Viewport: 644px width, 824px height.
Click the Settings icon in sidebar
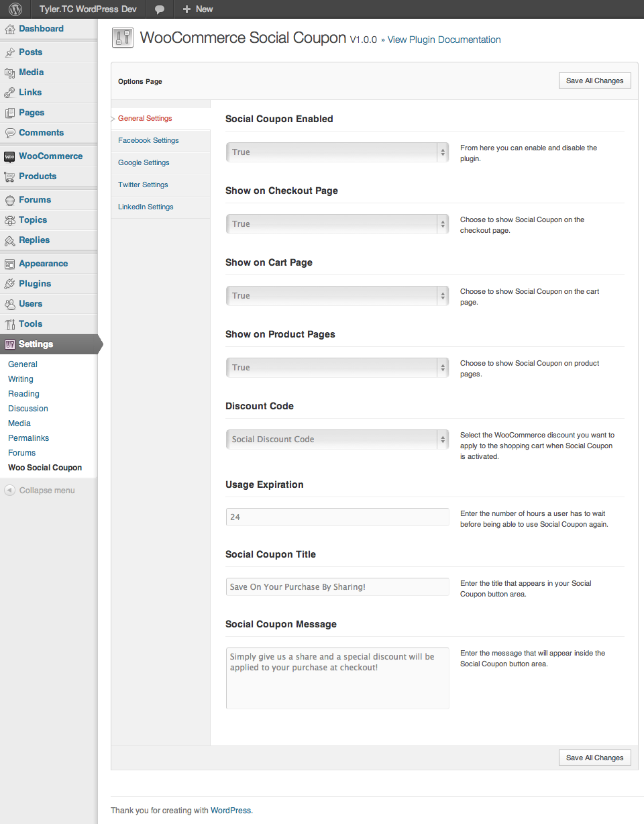tap(10, 344)
